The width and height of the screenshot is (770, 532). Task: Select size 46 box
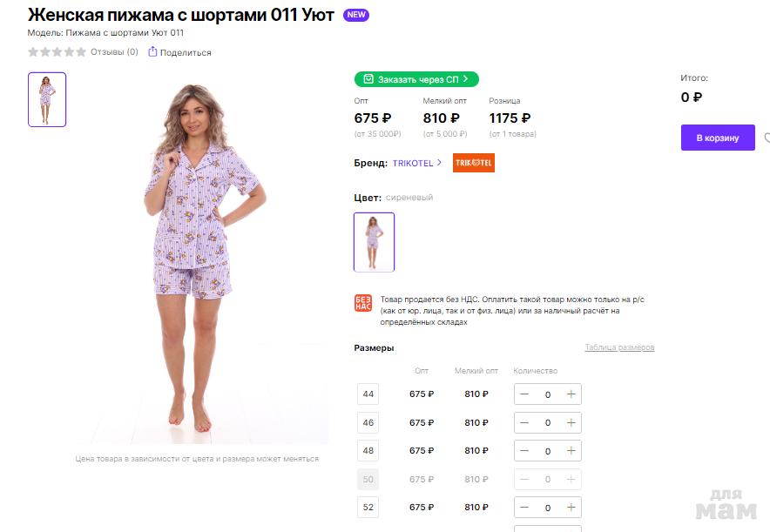tap(368, 422)
